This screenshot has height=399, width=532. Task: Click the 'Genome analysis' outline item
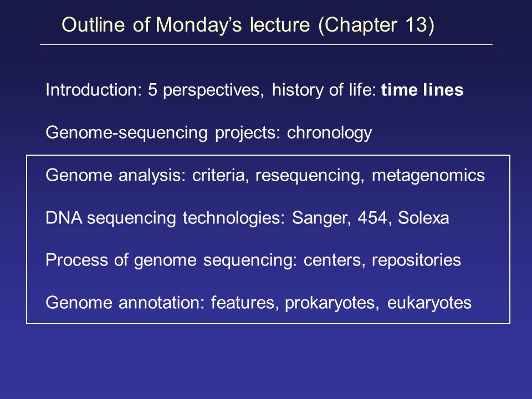[x=265, y=176]
